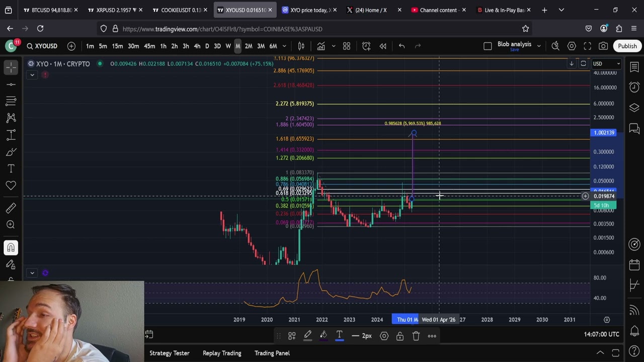The height and width of the screenshot is (362, 644).
Task: Select the ruler measure tool
Action: [x=11, y=208]
